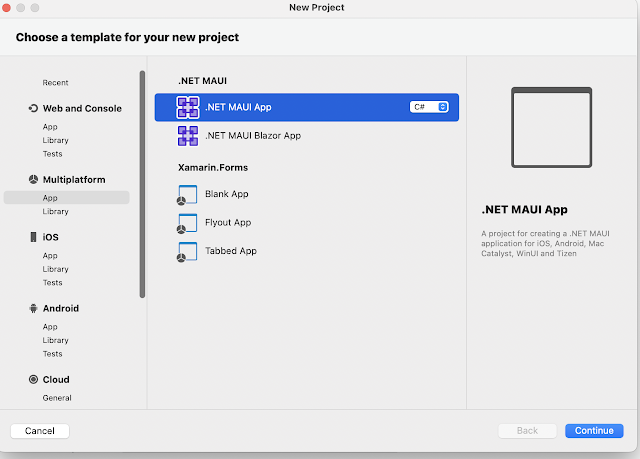Click the Xamarin.Forms section header
640x459 pixels.
point(213,168)
